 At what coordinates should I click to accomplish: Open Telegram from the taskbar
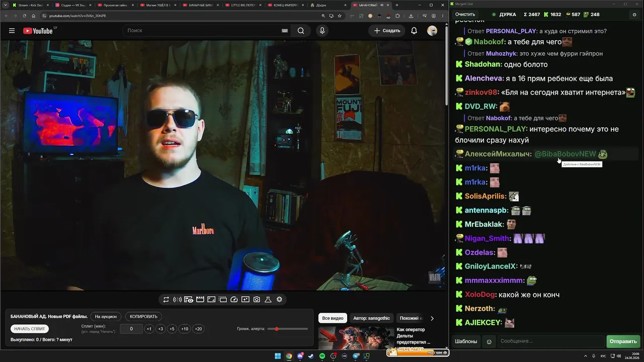[356, 356]
